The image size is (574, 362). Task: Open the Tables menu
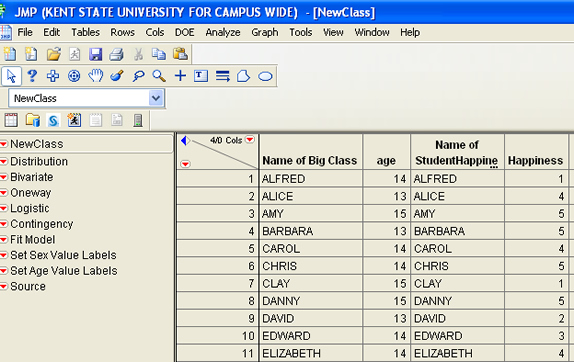pyautogui.click(x=85, y=33)
